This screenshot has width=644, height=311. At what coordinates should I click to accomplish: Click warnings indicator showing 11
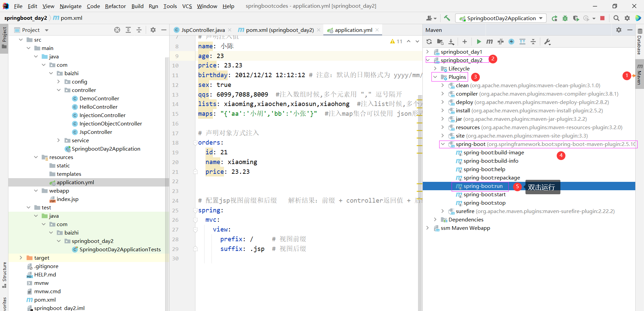pyautogui.click(x=396, y=41)
